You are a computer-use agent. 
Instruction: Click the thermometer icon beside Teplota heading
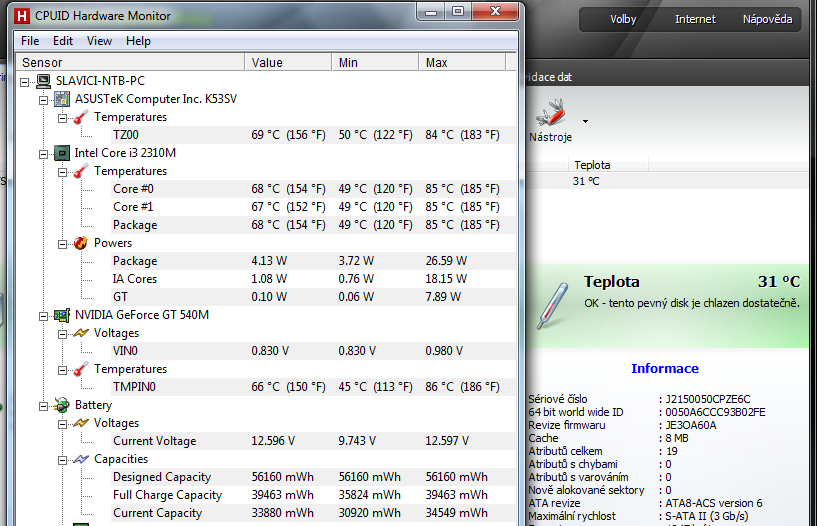click(553, 306)
